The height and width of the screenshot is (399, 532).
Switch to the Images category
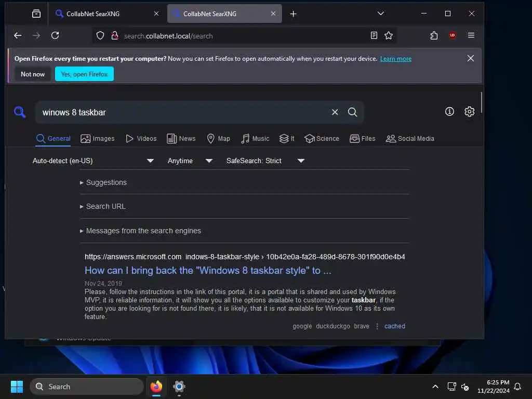tap(98, 139)
